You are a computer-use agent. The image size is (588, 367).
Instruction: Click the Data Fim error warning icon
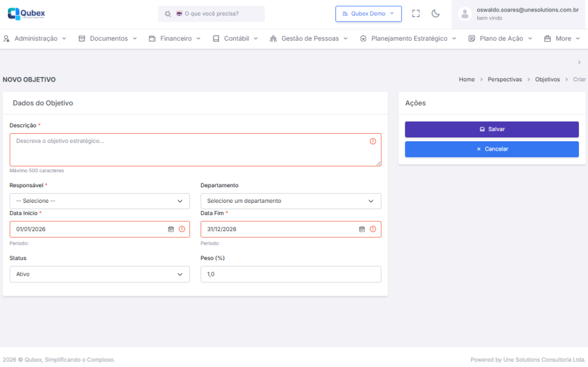[373, 229]
